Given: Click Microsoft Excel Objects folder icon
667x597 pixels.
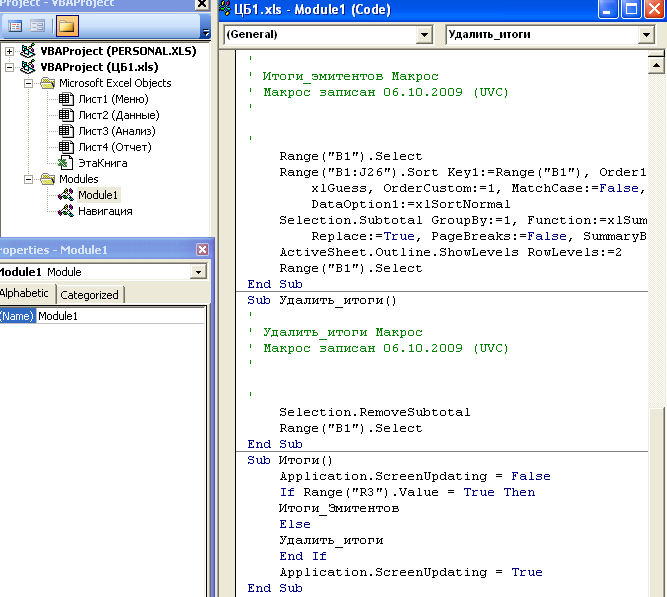Looking at the screenshot, I should 48,83.
